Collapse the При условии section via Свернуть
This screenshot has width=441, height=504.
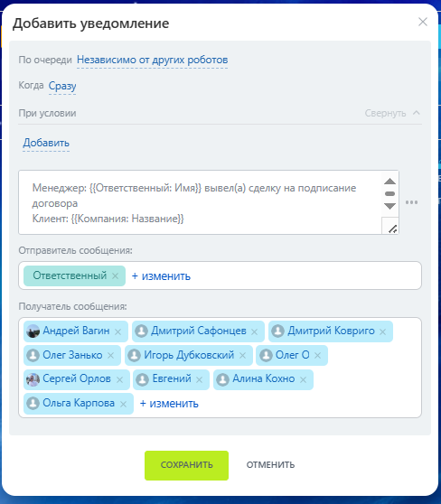(x=392, y=113)
